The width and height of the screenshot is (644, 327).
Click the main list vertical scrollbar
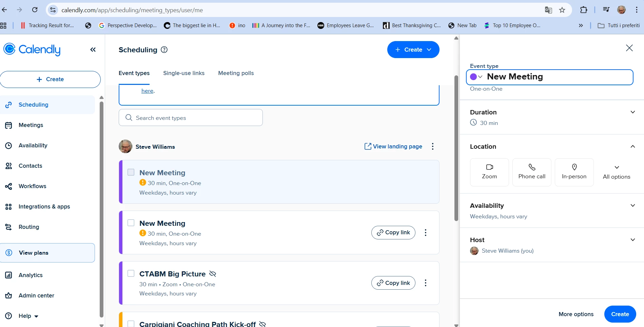tap(456, 148)
